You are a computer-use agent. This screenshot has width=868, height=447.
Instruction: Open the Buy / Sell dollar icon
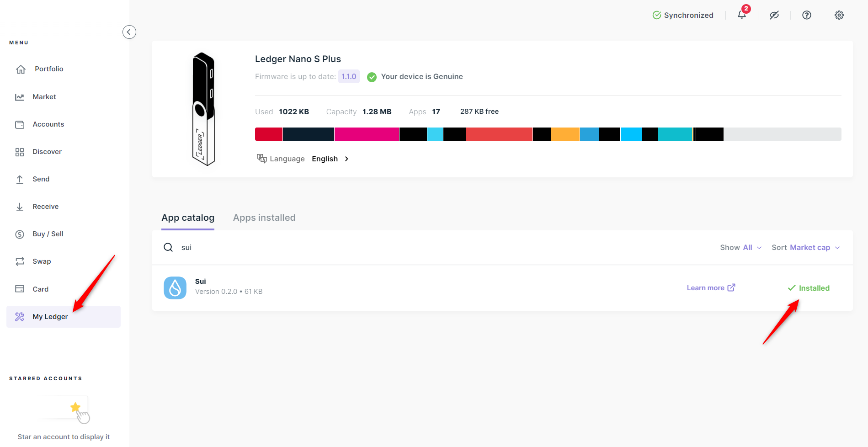click(20, 234)
